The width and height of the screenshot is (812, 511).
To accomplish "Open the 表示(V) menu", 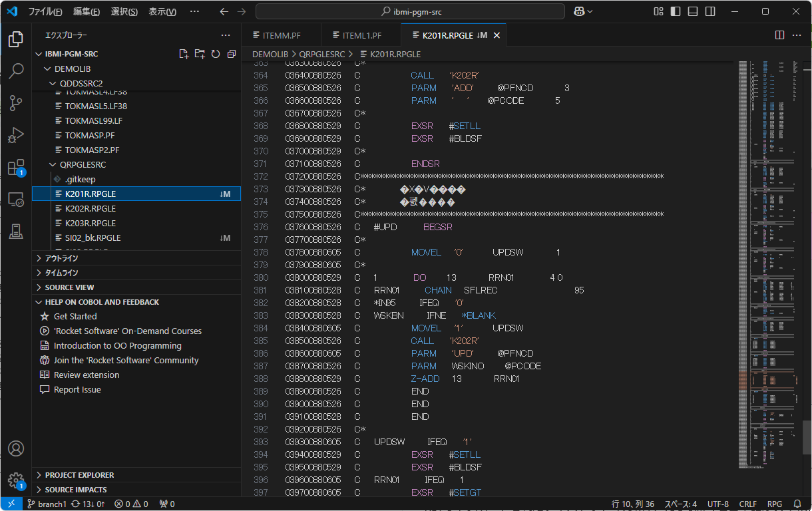I will point(162,11).
